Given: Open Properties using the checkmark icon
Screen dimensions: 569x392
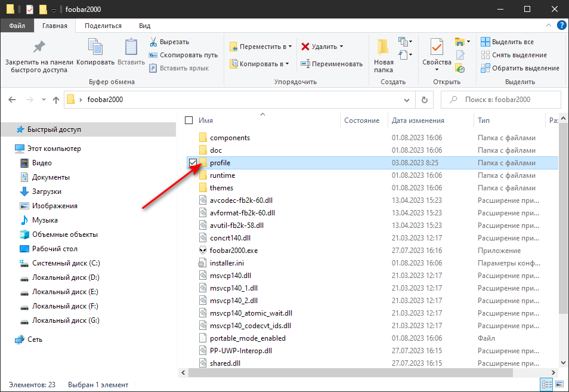Looking at the screenshot, I should click(x=437, y=48).
